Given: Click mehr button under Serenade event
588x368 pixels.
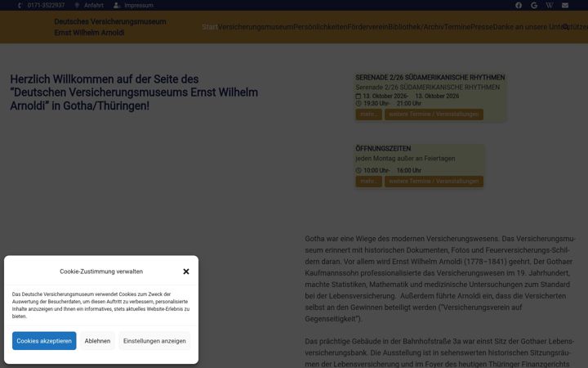Looking at the screenshot, I should [368, 114].
